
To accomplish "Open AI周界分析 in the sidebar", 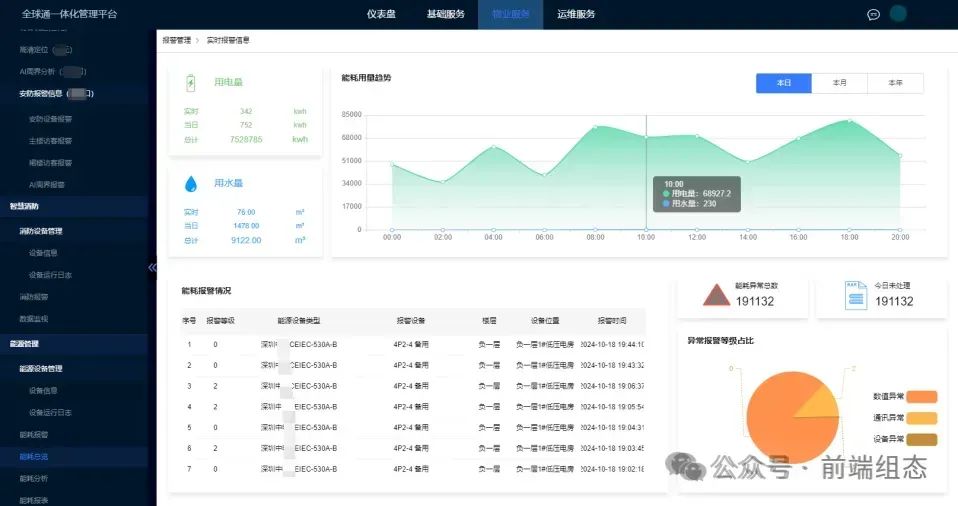I will 53,72.
